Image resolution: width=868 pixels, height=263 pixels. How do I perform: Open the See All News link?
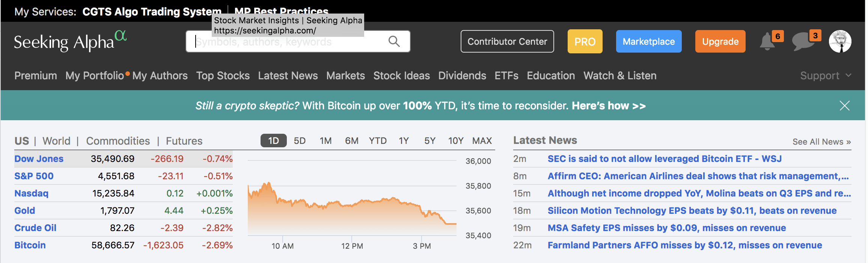pyautogui.click(x=821, y=142)
